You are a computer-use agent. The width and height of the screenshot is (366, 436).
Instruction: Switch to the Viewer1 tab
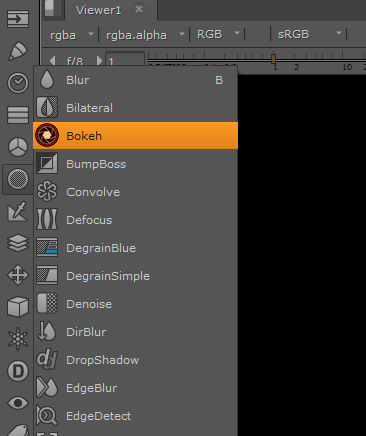point(99,10)
